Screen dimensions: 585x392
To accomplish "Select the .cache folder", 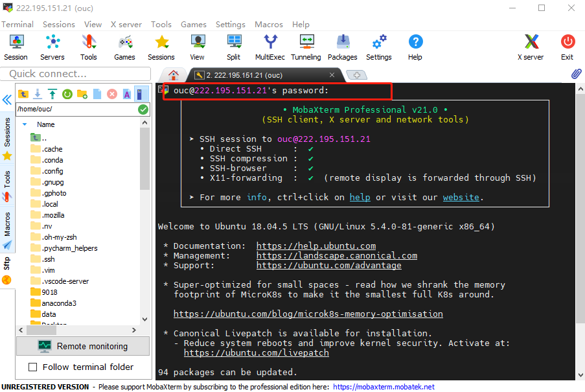I will pyautogui.click(x=47, y=149).
